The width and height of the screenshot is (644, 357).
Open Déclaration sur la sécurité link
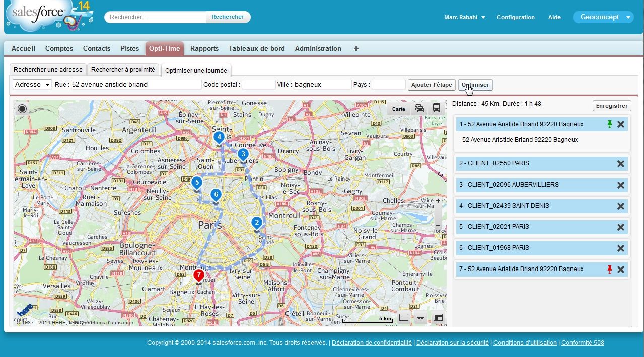coord(453,343)
